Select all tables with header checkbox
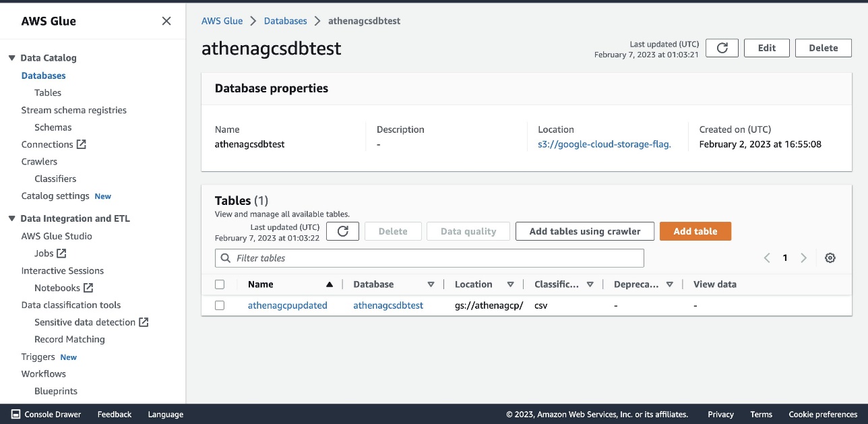This screenshot has height=424, width=868. tap(220, 284)
